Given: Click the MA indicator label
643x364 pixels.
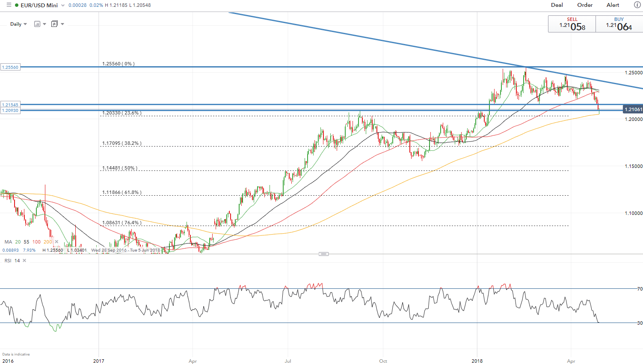Looking at the screenshot, I should click(8, 242).
